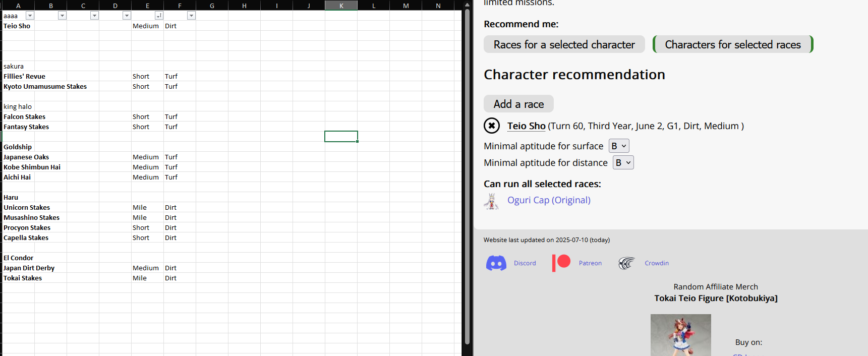Select the 'Short' cell in Capella Stakes row
868x356 pixels.
(x=148, y=238)
